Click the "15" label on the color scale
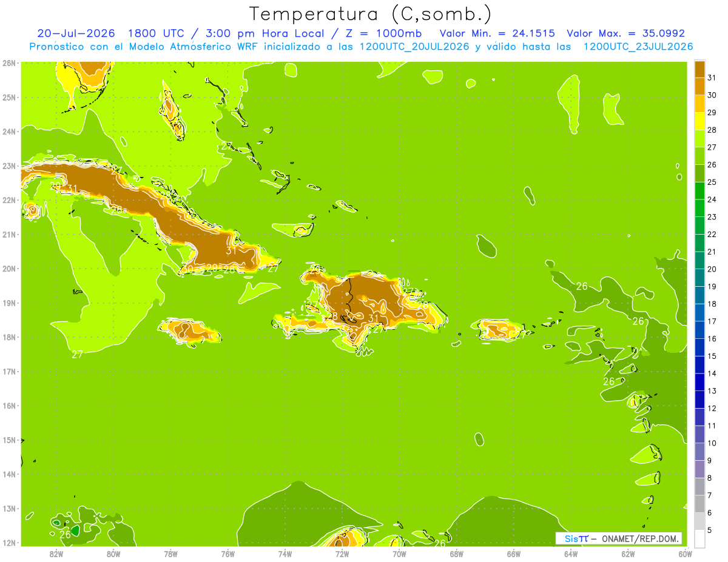 point(712,356)
